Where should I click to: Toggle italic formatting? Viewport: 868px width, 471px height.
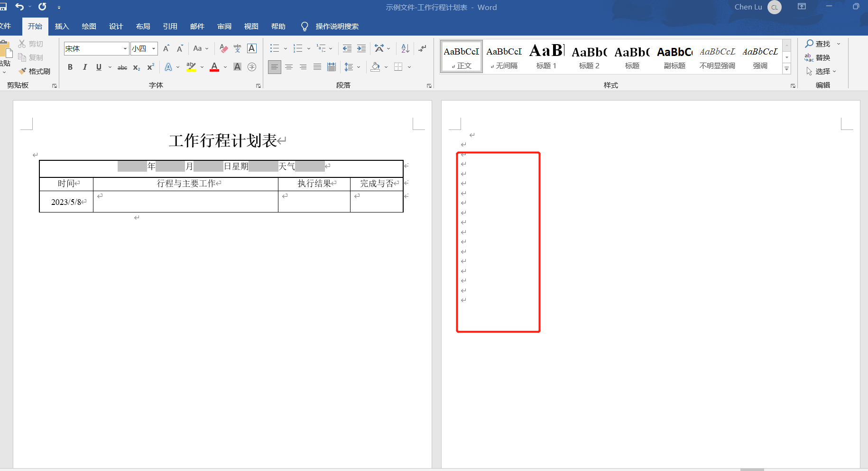84,67
